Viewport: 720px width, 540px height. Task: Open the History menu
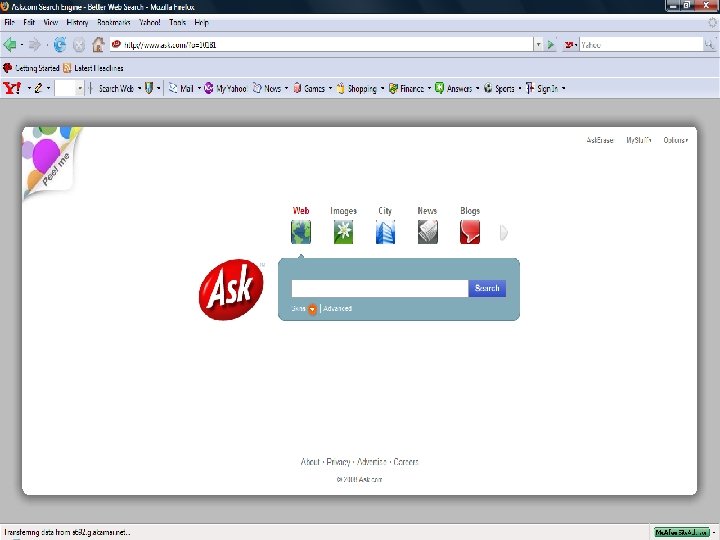77,22
